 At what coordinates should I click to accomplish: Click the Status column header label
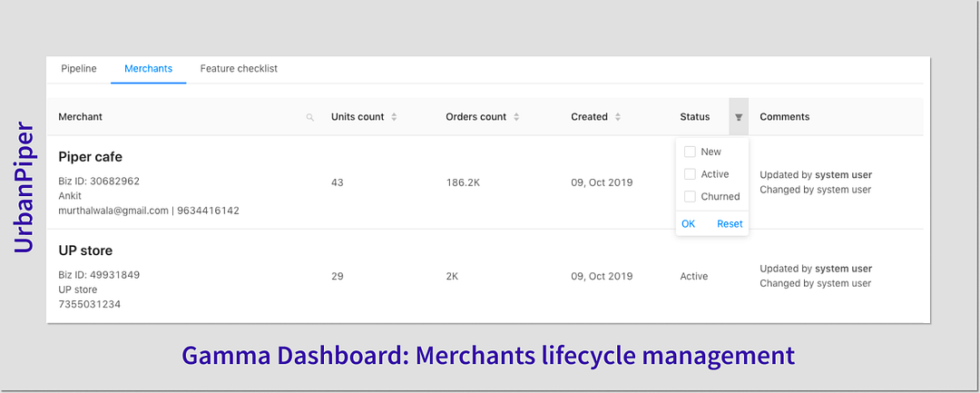point(695,117)
